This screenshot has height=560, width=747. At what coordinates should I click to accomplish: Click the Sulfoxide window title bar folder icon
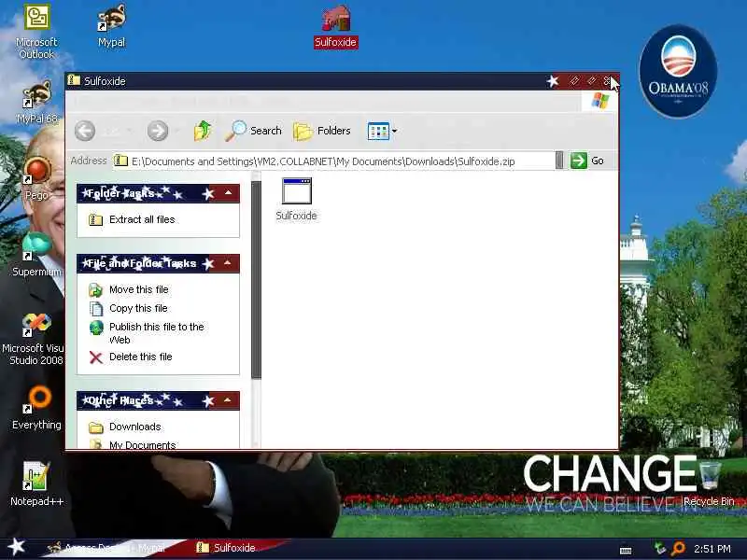[74, 80]
